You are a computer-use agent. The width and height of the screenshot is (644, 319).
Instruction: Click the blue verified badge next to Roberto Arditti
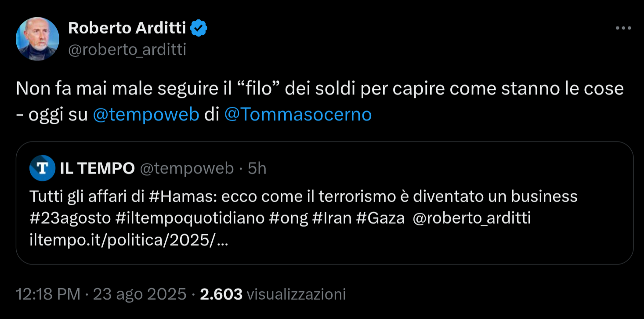199,27
